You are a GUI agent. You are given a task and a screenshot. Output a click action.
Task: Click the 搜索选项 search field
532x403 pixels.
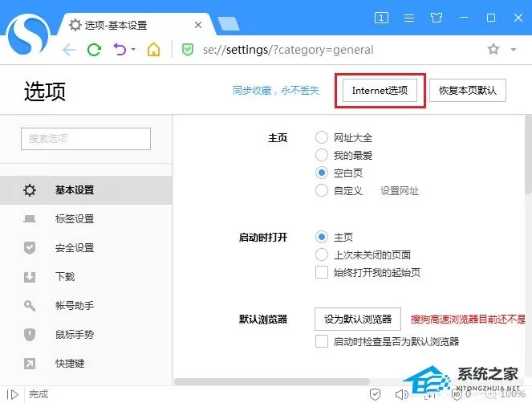(x=86, y=139)
